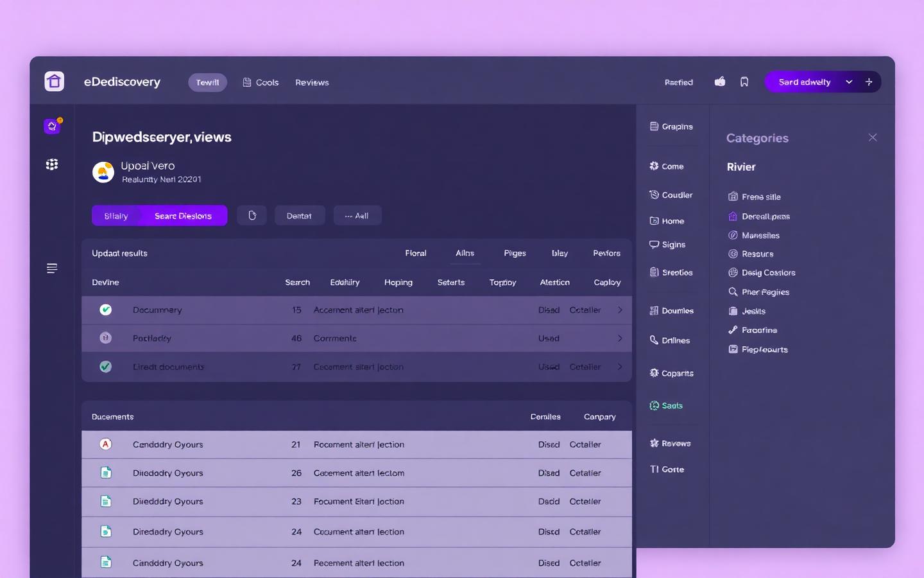924x578 pixels.
Task: Select Plepfeourts category
Action: (x=758, y=349)
